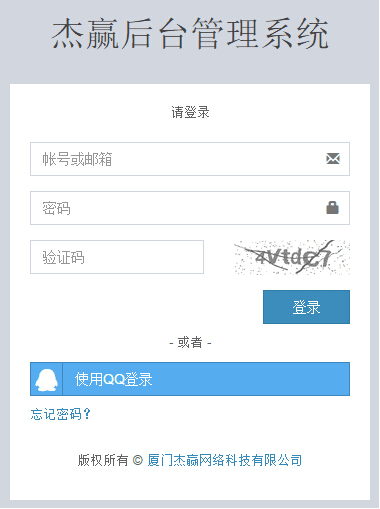Image resolution: width=380 pixels, height=509 pixels.
Task: Click the 帐号或邮箱 placeholder text
Action: pos(77,159)
